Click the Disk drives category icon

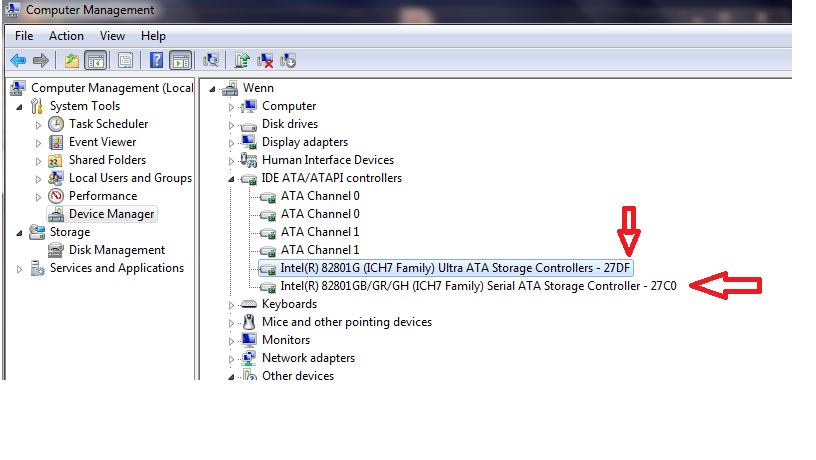(x=249, y=125)
